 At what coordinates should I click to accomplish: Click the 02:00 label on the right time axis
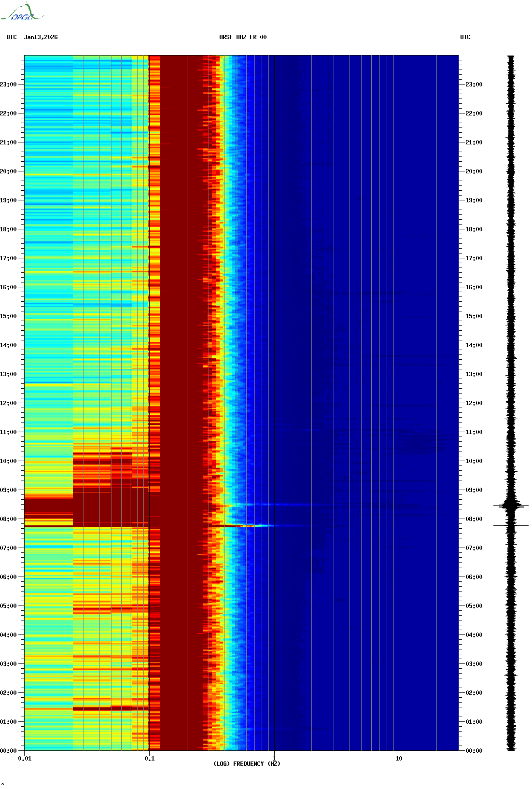click(x=474, y=693)
